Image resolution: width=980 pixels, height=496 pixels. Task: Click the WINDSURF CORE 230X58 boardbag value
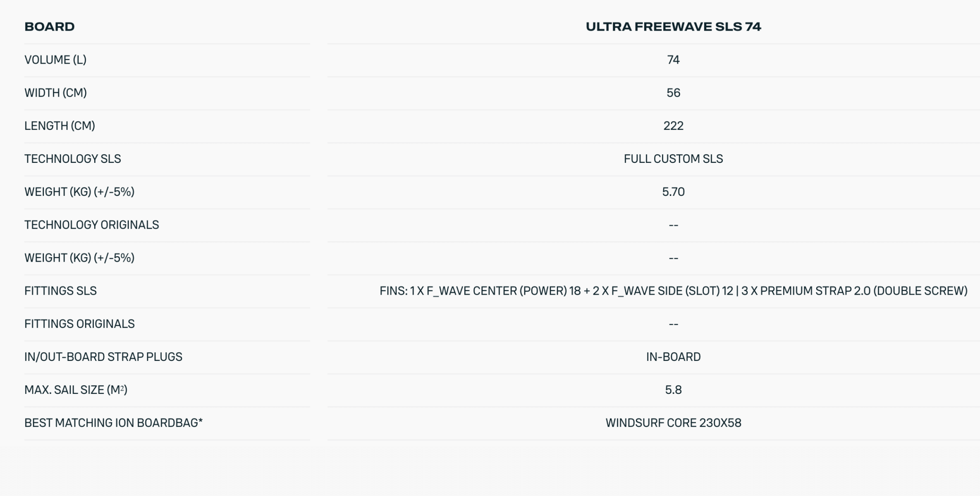pos(673,424)
